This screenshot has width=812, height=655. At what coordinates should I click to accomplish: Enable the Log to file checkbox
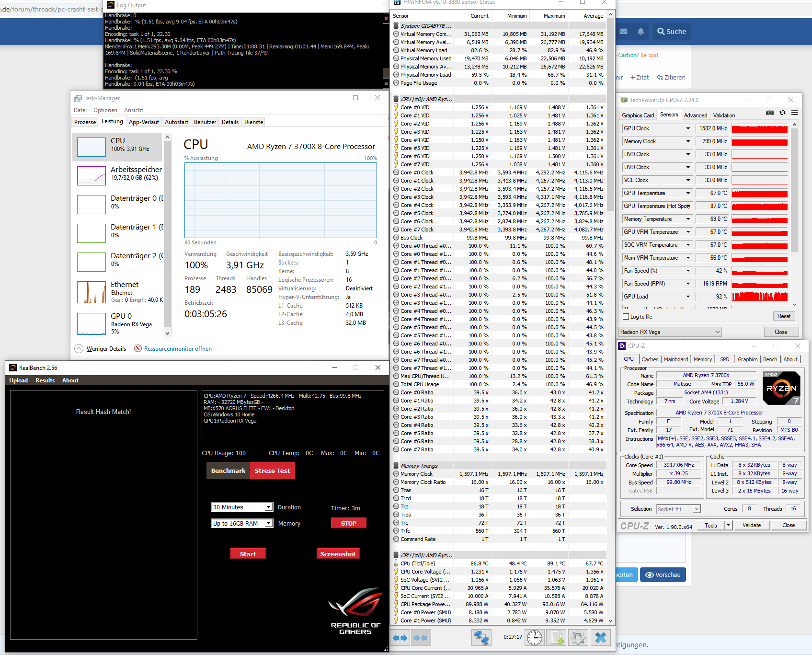coord(626,317)
